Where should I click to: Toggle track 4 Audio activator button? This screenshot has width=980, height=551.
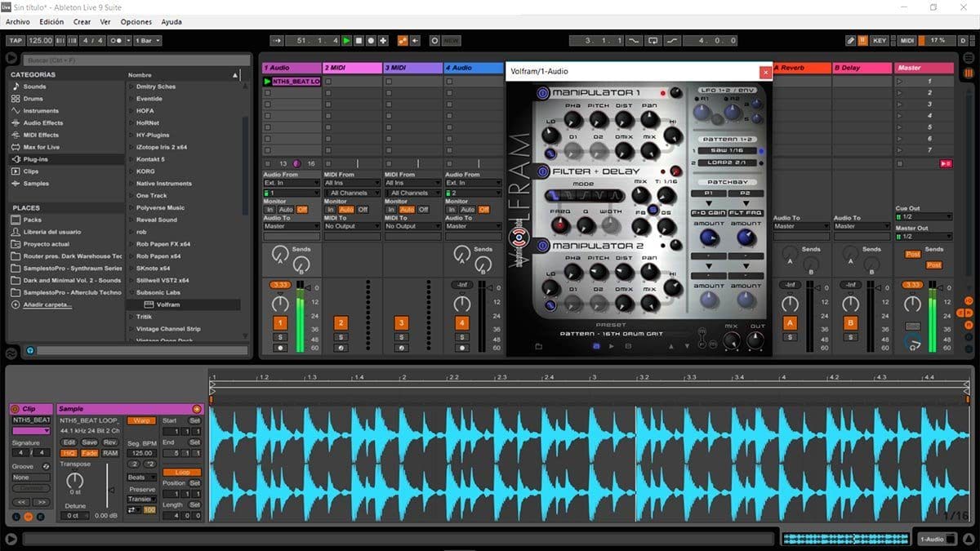[462, 323]
